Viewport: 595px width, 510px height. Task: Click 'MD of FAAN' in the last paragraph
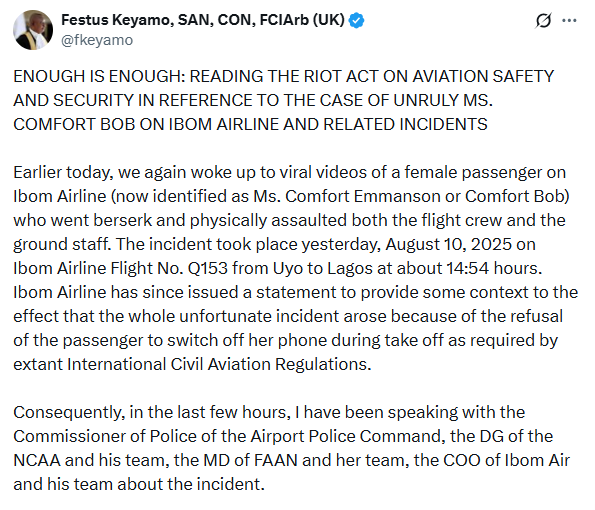[x=250, y=460]
